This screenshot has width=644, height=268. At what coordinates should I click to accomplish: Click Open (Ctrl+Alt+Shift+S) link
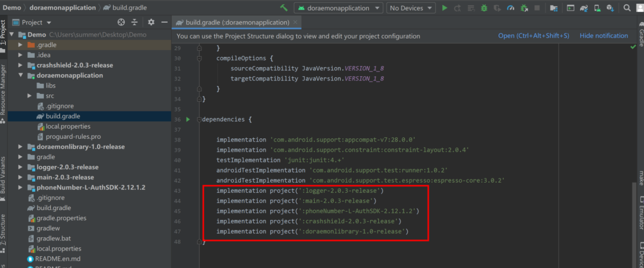(534, 36)
